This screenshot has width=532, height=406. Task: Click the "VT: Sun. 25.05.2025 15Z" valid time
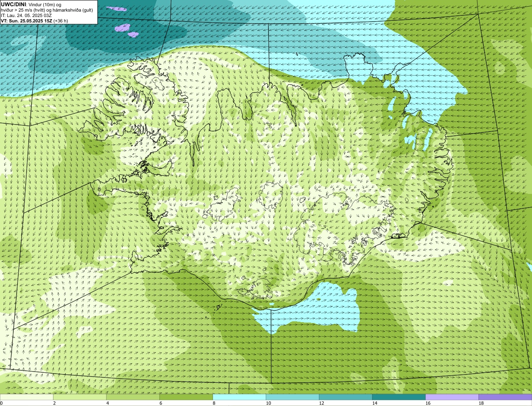pyautogui.click(x=27, y=20)
